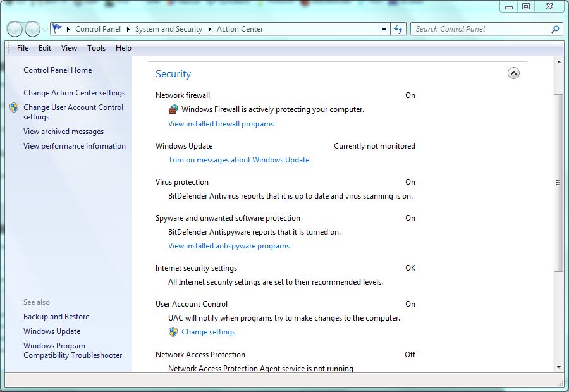Click the OK status for Internet security settings

[410, 268]
